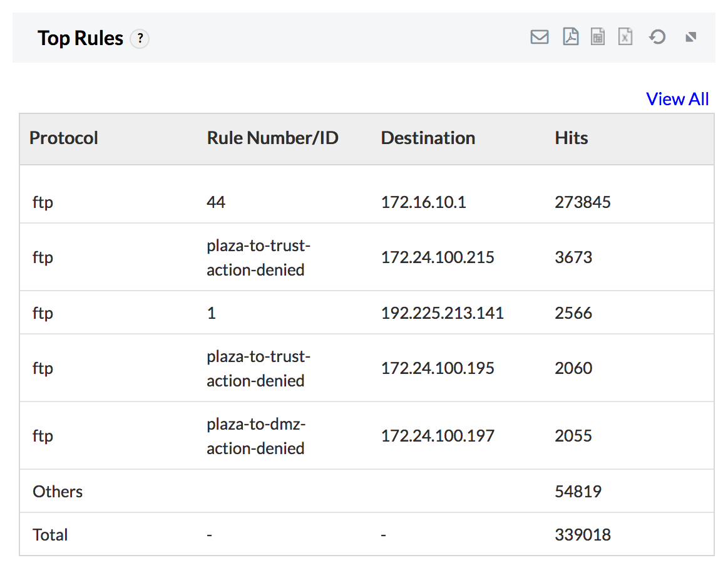Export report as Excel file
The image size is (728, 575).
[x=625, y=38]
